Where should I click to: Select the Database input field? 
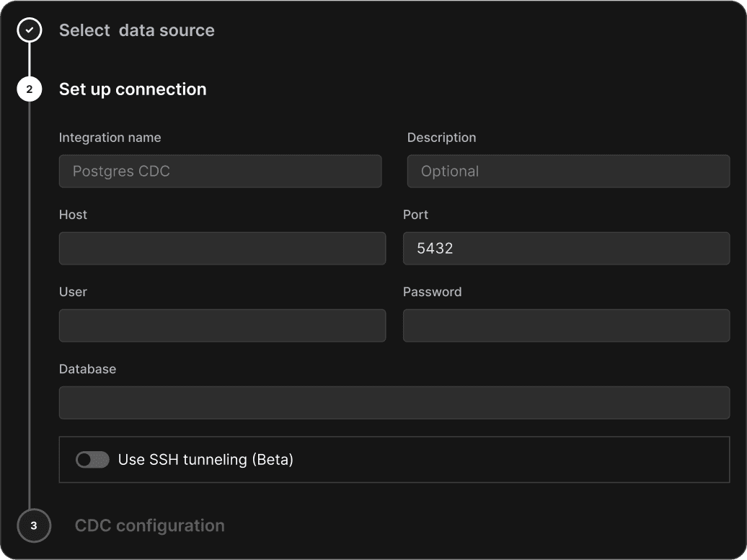click(x=394, y=403)
